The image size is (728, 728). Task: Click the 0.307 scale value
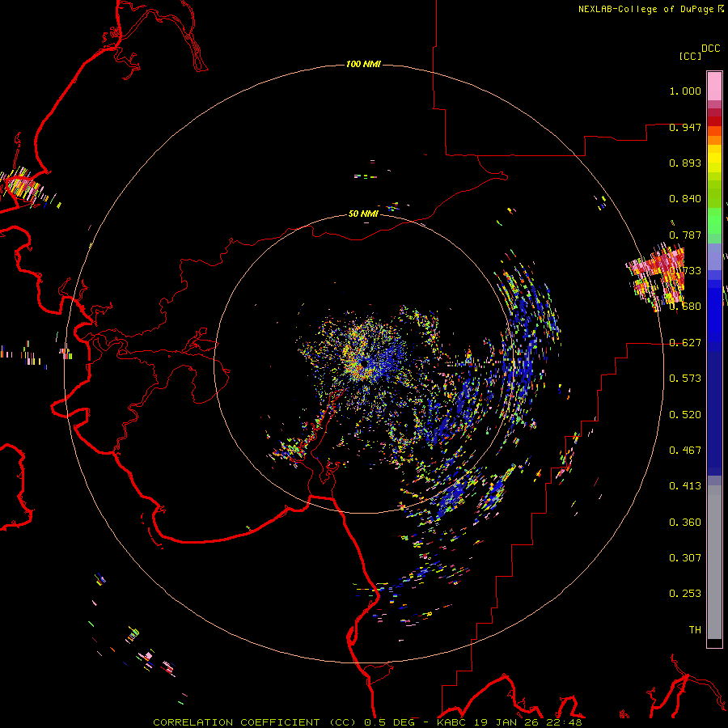(x=685, y=558)
